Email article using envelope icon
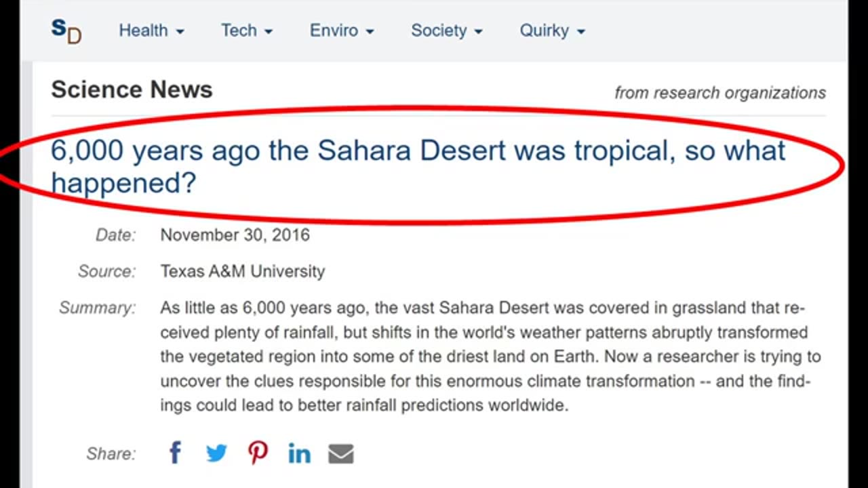 coord(341,453)
